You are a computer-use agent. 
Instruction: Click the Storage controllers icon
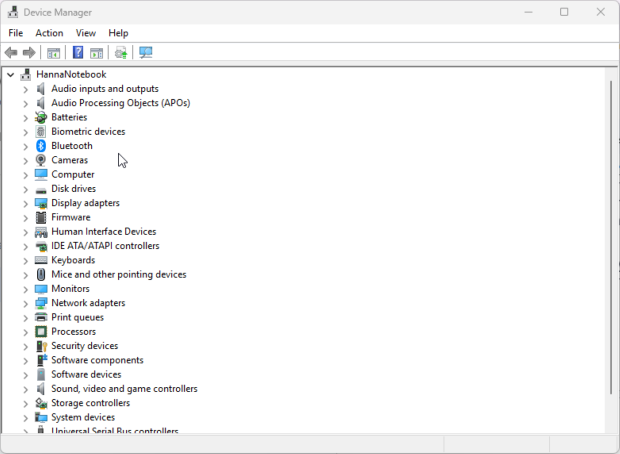point(41,403)
